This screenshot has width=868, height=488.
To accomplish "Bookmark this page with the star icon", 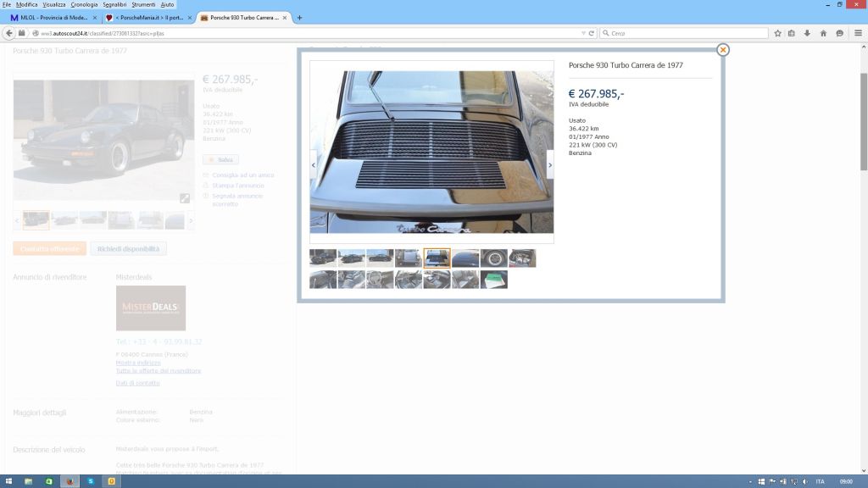I will coord(777,33).
